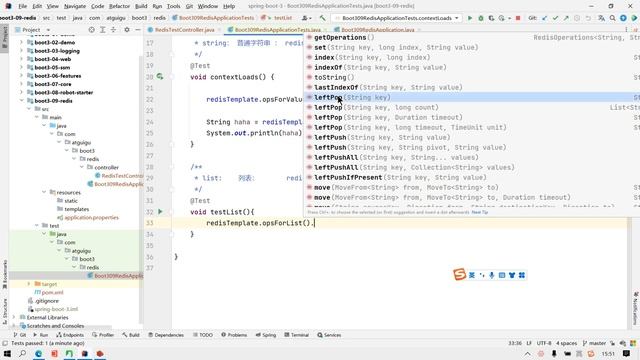640x360 pixels.
Task: Run the contextLoads test configuration
Action: pos(470,18)
